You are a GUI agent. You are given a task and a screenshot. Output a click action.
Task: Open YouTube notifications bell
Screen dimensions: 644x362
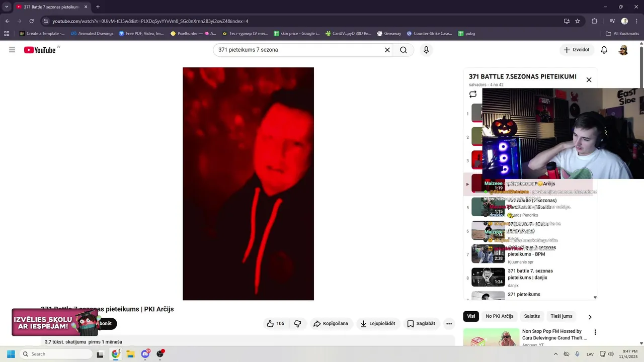[x=604, y=50]
